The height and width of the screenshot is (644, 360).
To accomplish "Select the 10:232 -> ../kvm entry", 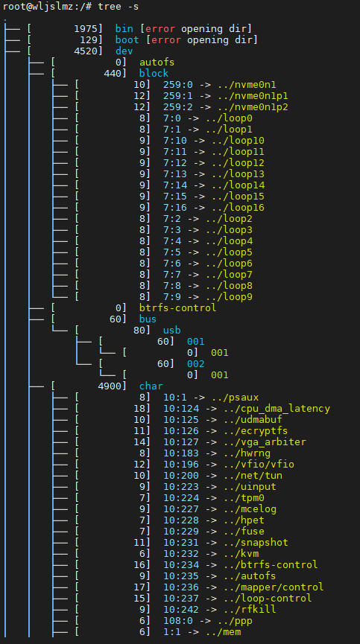I will (x=211, y=554).
